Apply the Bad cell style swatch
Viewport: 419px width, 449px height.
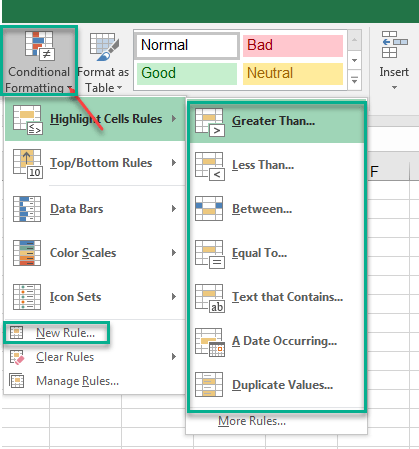(293, 45)
